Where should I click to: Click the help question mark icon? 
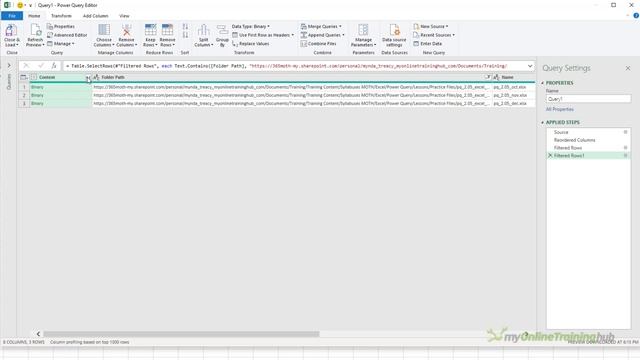(x=636, y=16)
